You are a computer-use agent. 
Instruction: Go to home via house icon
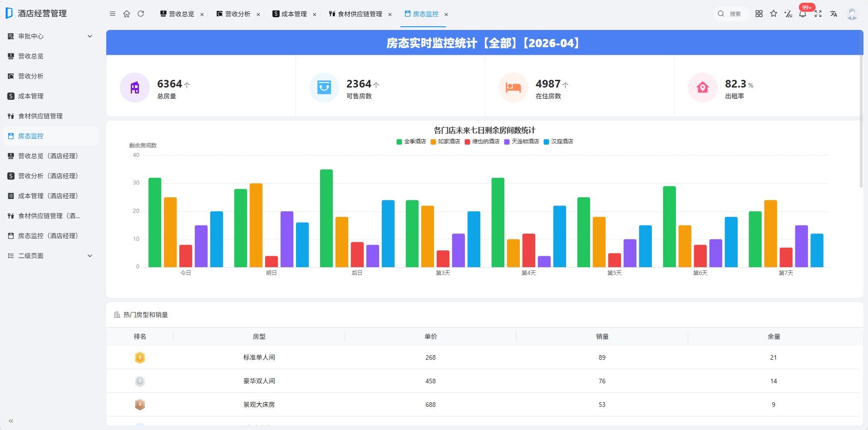pyautogui.click(x=127, y=14)
